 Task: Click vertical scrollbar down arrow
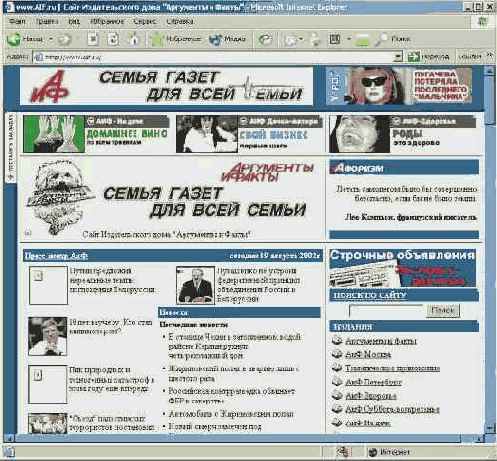pos(490,428)
